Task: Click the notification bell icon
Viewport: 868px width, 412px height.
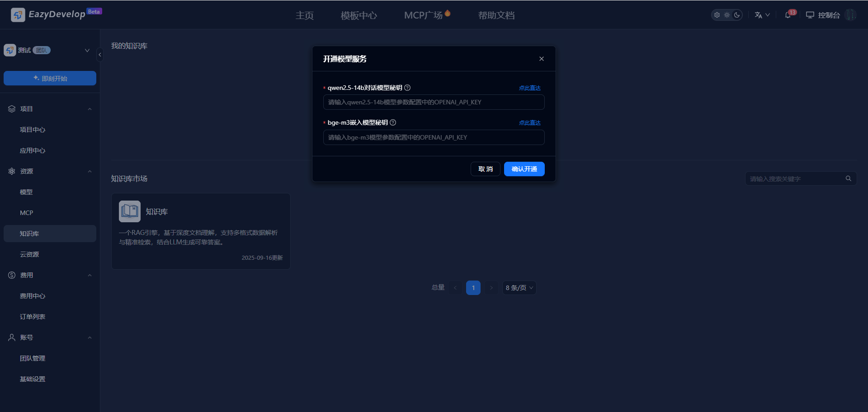Action: point(788,15)
